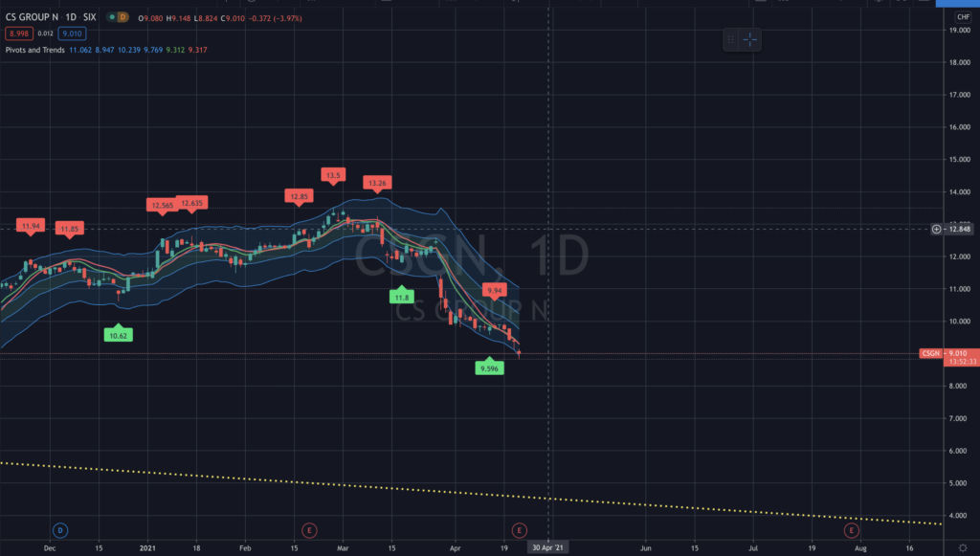Click the April earnings E marker
Viewport: 980px width, 556px height.
pyautogui.click(x=519, y=530)
